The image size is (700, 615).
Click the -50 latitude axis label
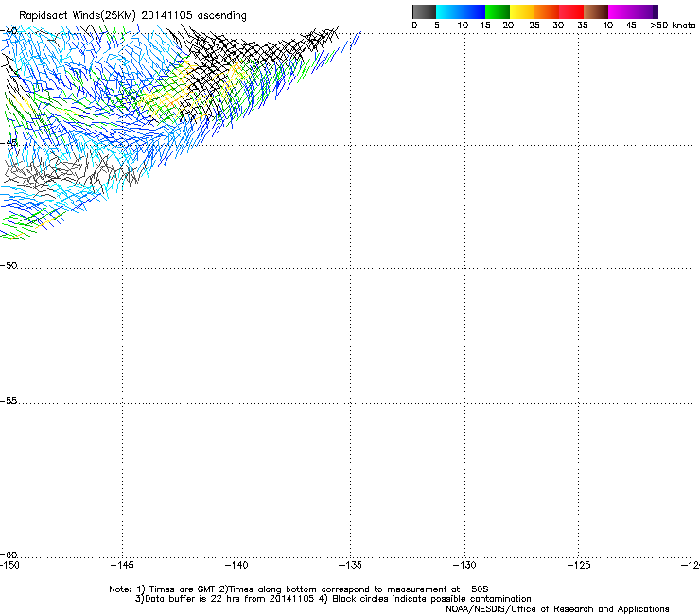[9, 265]
